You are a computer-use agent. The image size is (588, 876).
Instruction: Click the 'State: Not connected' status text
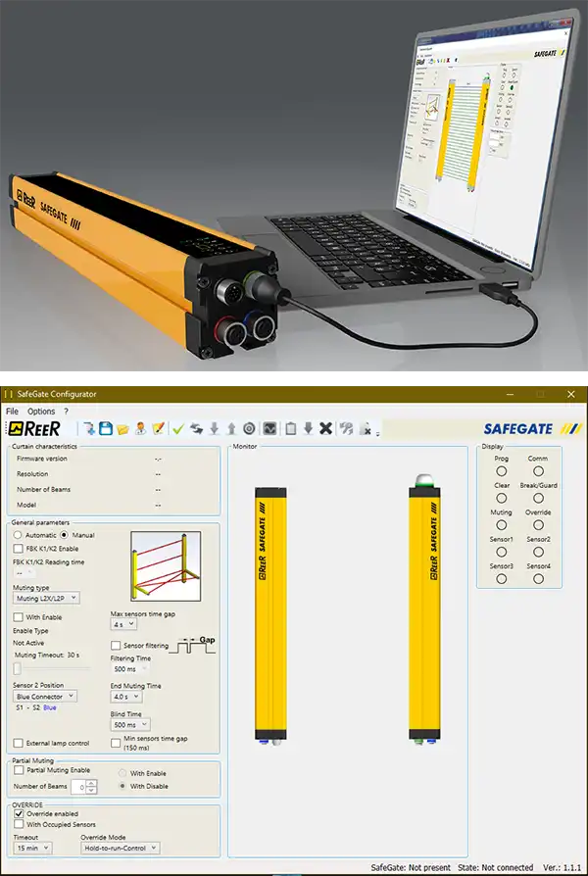495,867
